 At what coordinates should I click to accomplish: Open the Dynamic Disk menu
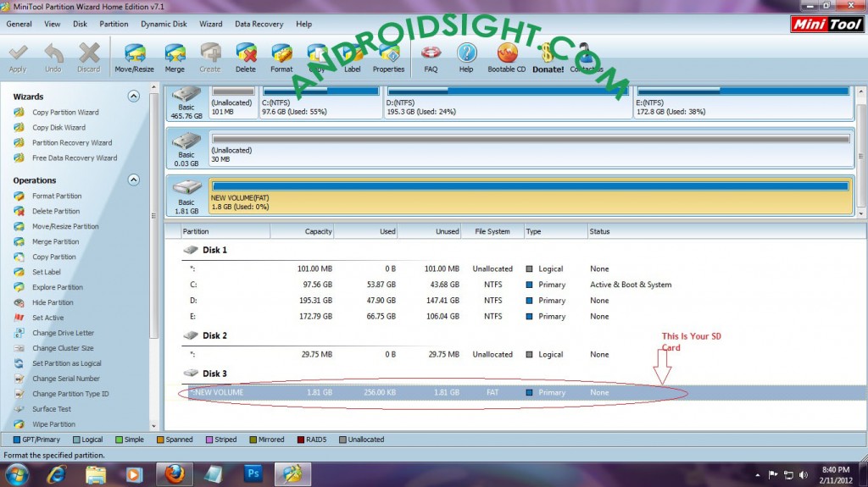point(164,25)
